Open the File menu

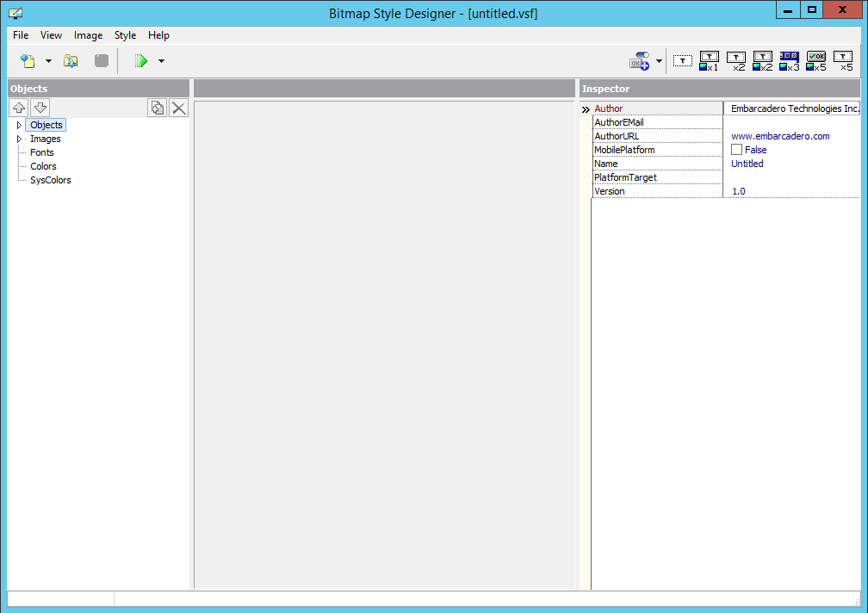click(x=21, y=35)
